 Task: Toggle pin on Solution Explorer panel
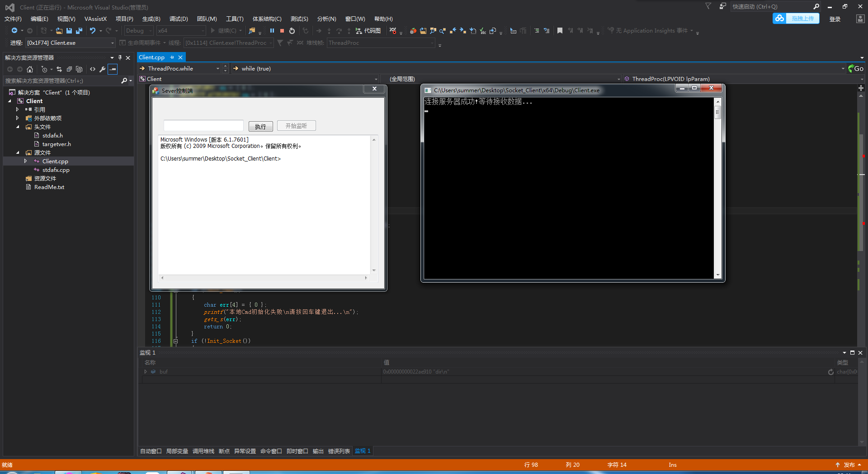120,57
